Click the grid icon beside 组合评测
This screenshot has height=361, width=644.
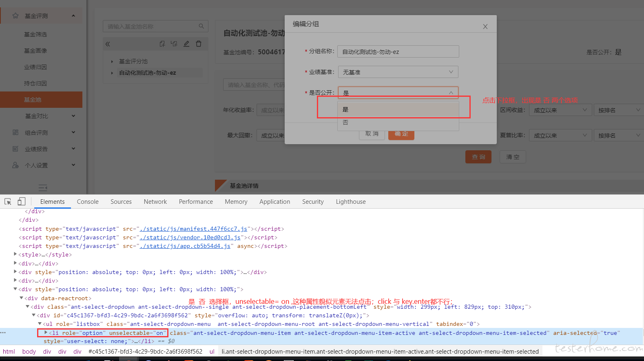point(15,132)
